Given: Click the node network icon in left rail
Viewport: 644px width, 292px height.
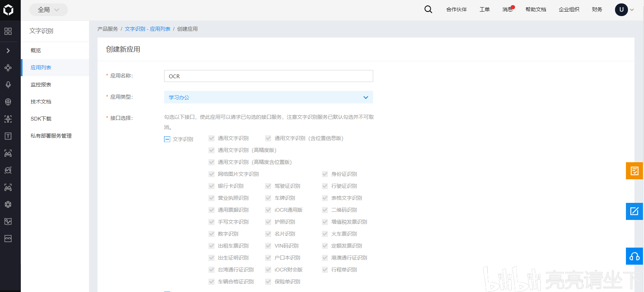Looking at the screenshot, I should [x=8, y=68].
